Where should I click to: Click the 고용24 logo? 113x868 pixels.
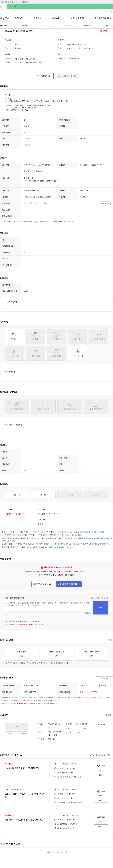click(4, 18)
